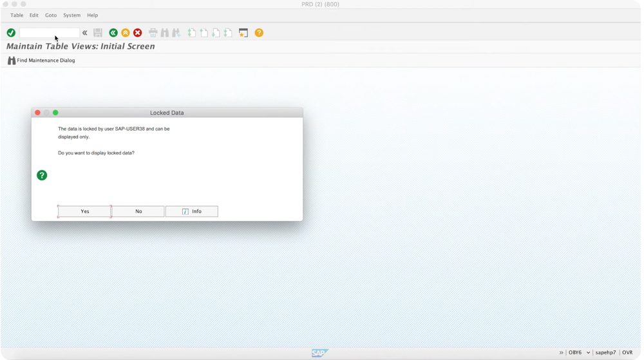Click the Find Next binoculars icon
The width and height of the screenshot is (644, 360).
[x=176, y=33]
